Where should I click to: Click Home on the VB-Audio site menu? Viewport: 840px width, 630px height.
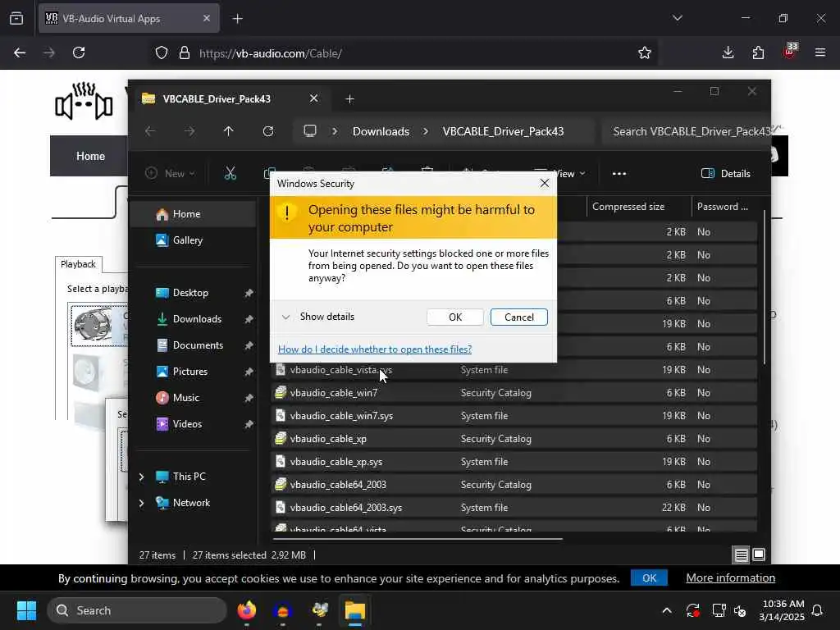(x=90, y=156)
